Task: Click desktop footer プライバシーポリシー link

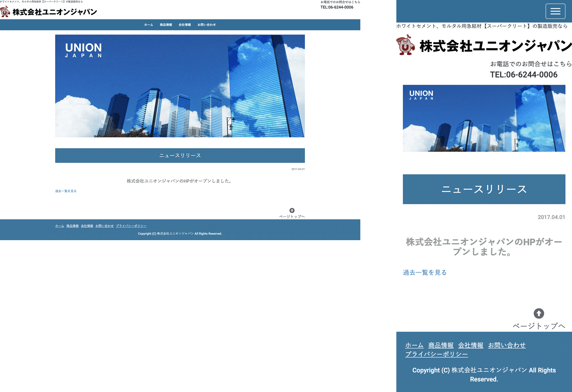Action: (131, 226)
